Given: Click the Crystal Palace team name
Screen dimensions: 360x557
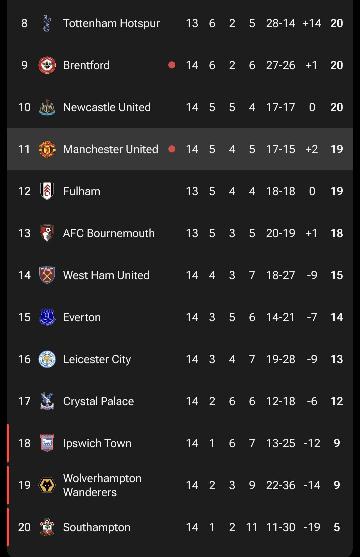Looking at the screenshot, I should 98,401.
